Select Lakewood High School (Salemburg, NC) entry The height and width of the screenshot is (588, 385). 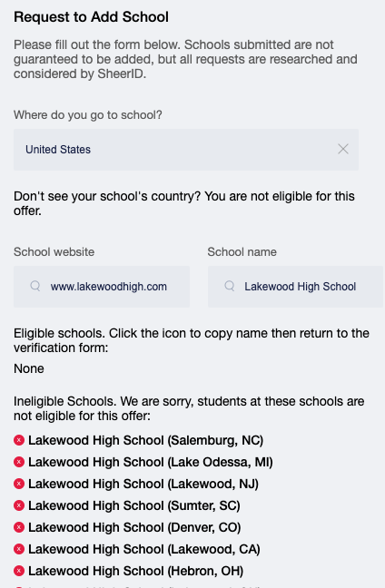point(145,440)
